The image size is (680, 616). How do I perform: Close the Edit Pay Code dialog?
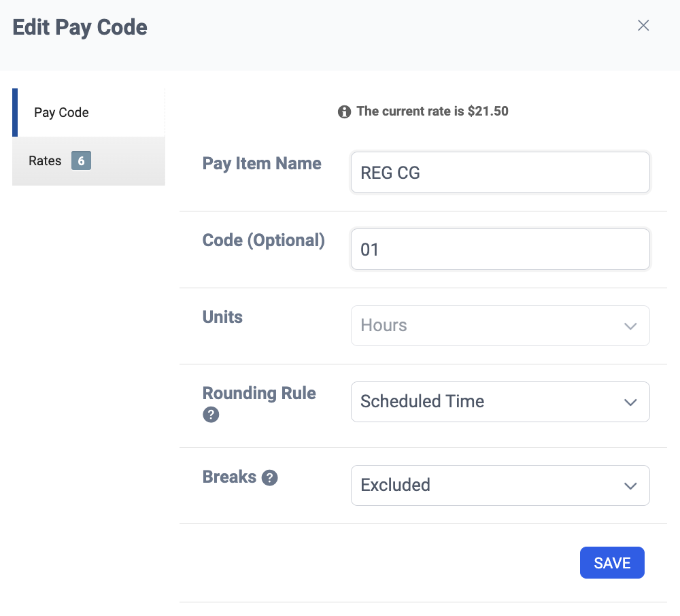[x=643, y=26]
